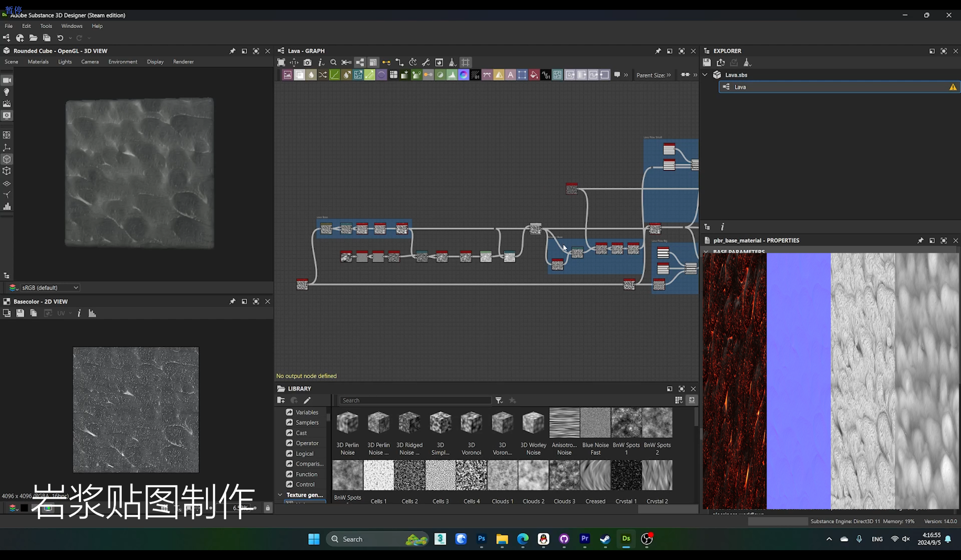Click the HSL color wheel node icon
This screenshot has height=560, width=961.
click(x=463, y=75)
